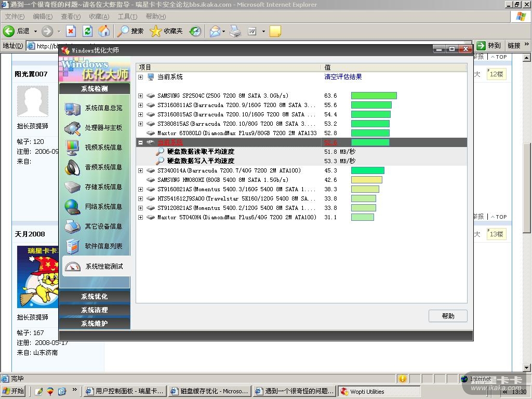Select 视频系统信息 monitor icon
532x399 pixels.
click(72, 148)
